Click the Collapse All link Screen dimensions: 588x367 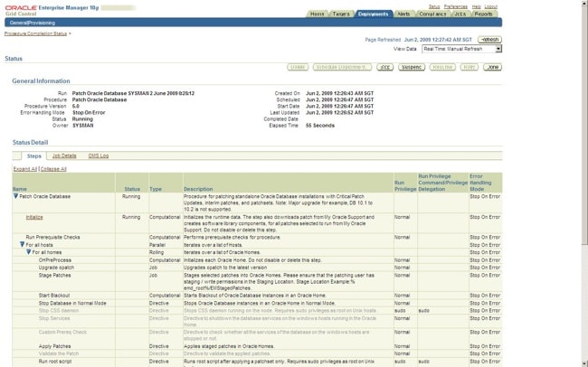[x=53, y=169]
